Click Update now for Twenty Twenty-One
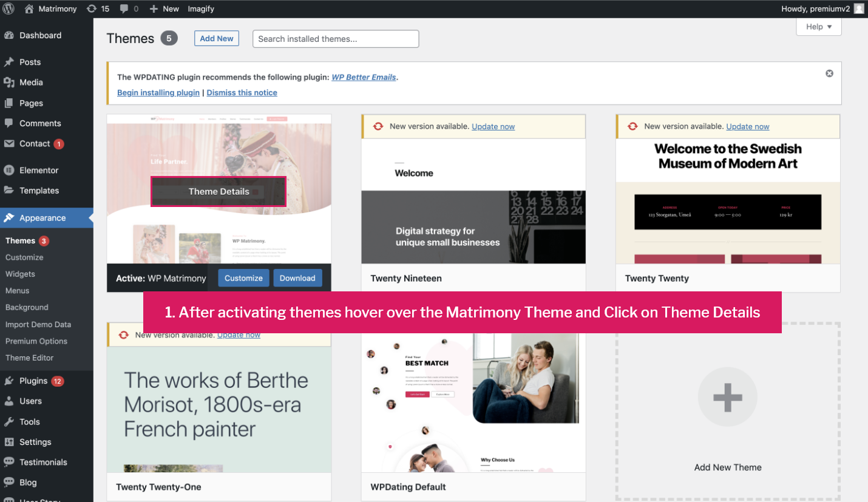The width and height of the screenshot is (868, 502). 239,334
